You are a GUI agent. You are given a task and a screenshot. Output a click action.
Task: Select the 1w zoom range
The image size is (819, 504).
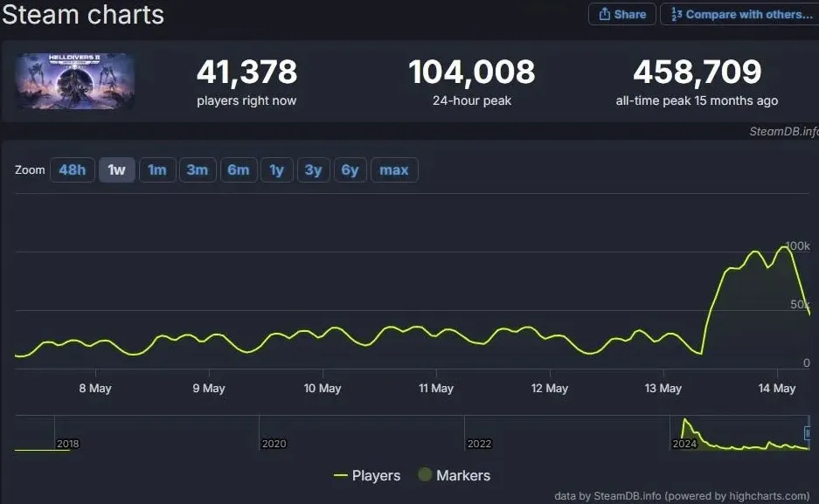(116, 170)
